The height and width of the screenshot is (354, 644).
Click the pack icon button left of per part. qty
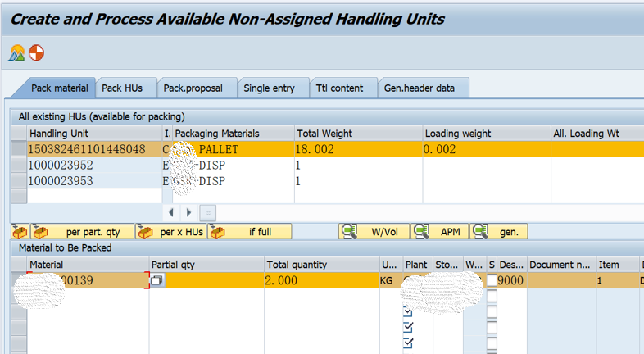[x=20, y=232]
